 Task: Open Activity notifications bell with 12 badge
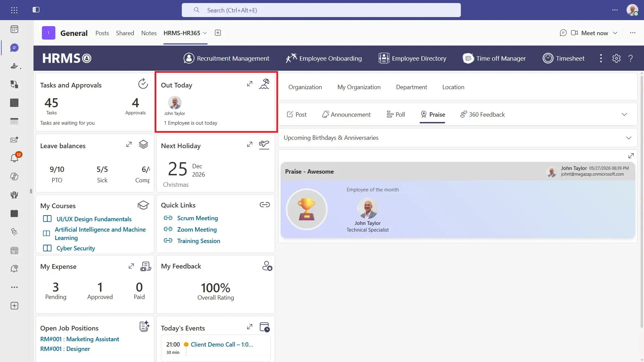14,158
